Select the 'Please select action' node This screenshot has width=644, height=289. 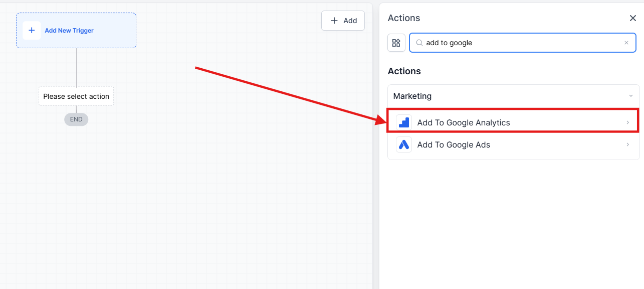[76, 96]
